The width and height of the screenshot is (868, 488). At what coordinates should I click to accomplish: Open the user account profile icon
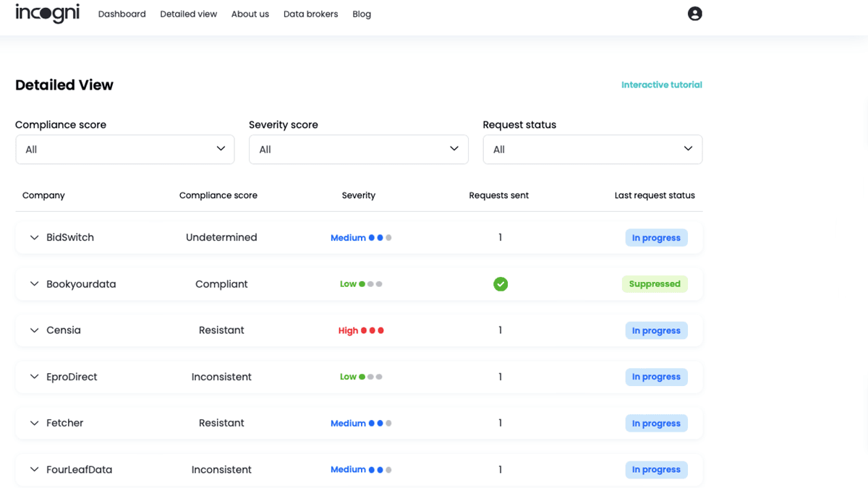point(694,14)
